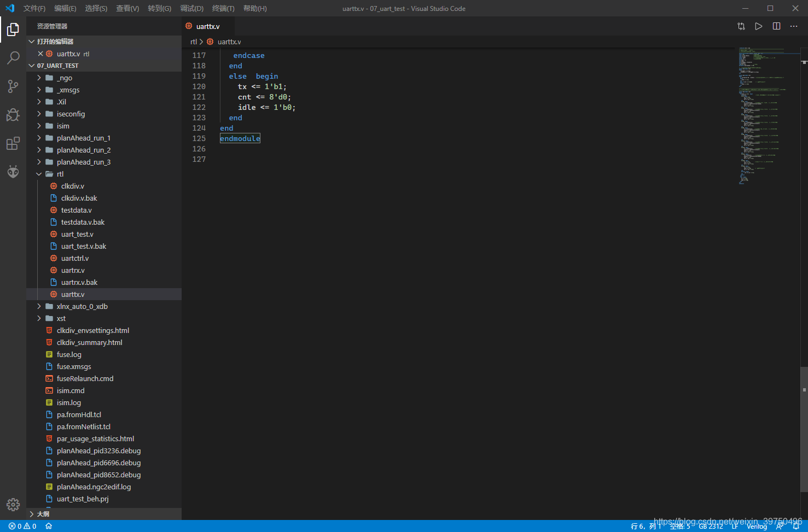Collapse the 07_UART_TEST folder section
Screen dimensions: 808x532
[104, 66]
